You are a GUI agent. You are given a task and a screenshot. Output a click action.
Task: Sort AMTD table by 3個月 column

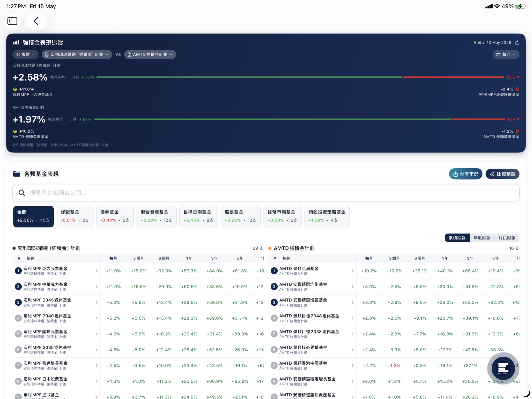pyautogui.click(x=394, y=258)
